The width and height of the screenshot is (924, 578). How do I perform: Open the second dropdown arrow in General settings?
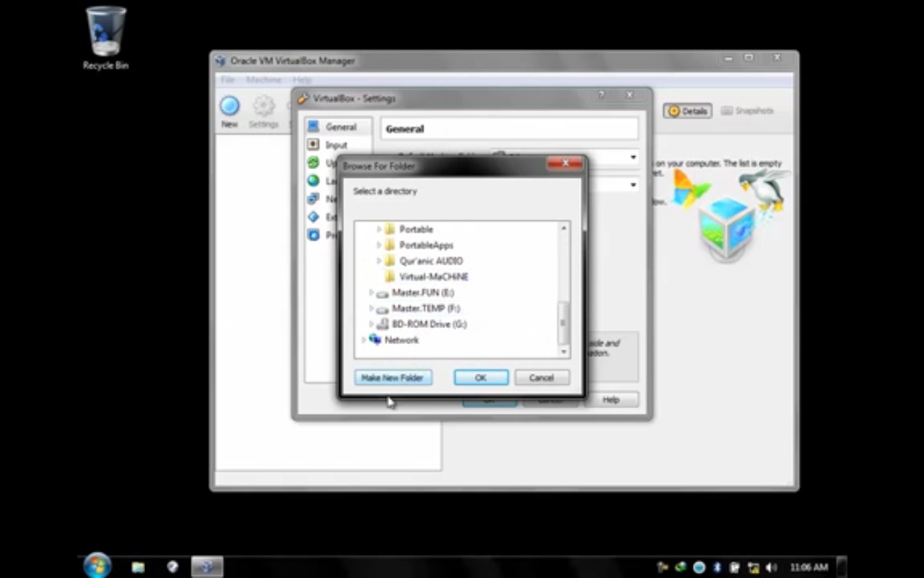pyautogui.click(x=633, y=185)
